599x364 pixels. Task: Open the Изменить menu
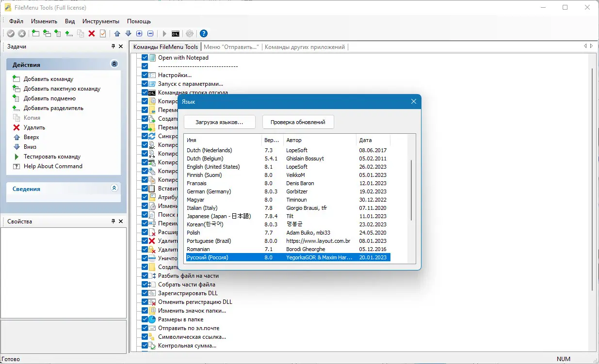tap(44, 21)
